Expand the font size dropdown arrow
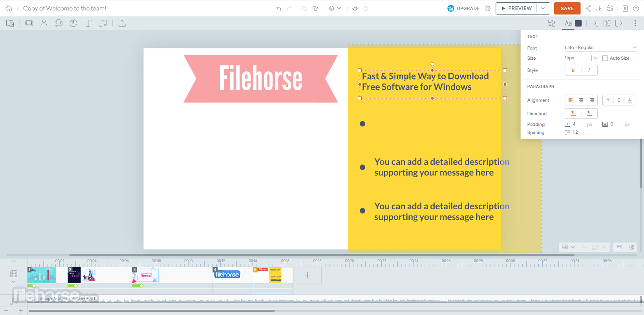 [x=596, y=58]
